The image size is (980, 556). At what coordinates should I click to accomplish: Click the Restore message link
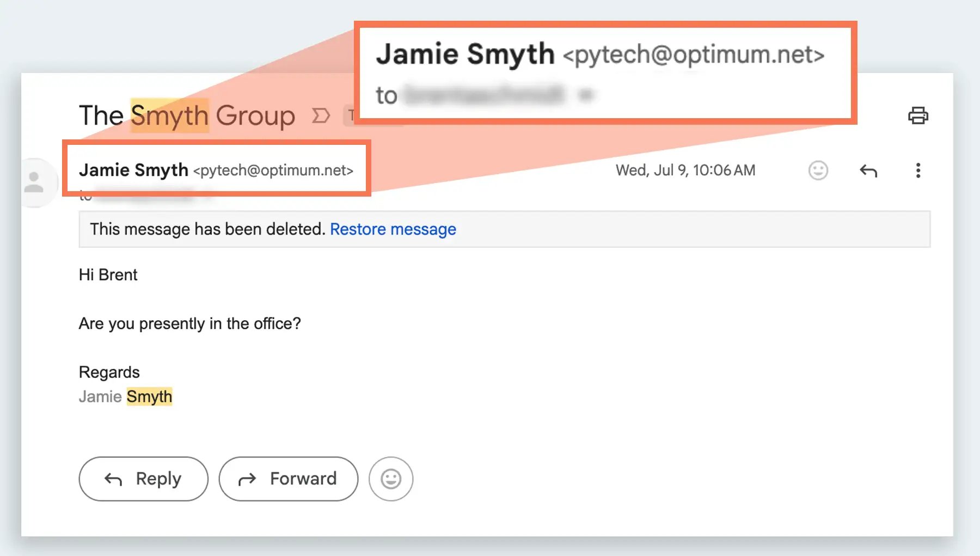(x=393, y=229)
